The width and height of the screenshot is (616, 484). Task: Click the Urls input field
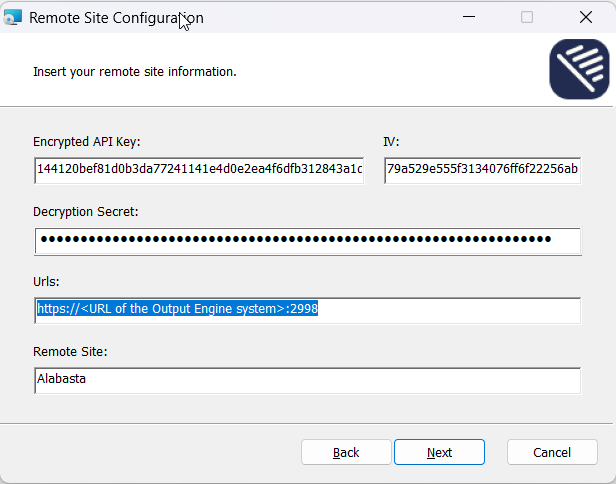pyautogui.click(x=308, y=310)
